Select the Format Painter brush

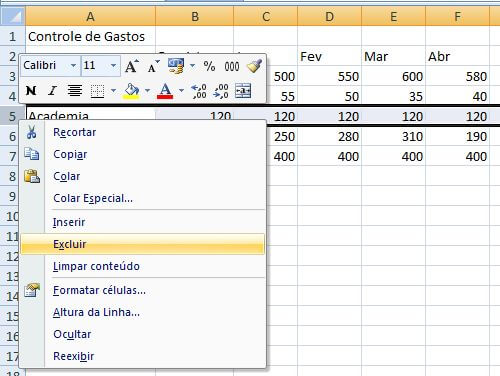coord(254,66)
